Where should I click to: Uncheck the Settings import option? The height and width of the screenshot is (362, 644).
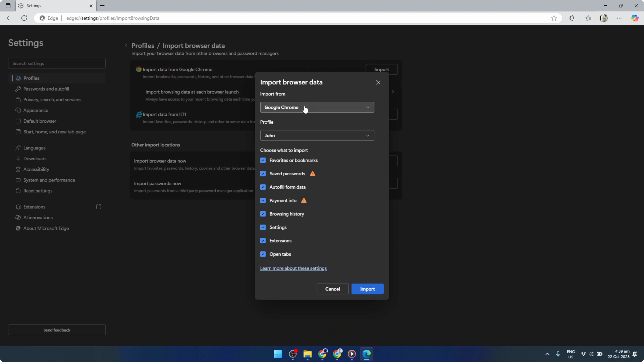(263, 227)
